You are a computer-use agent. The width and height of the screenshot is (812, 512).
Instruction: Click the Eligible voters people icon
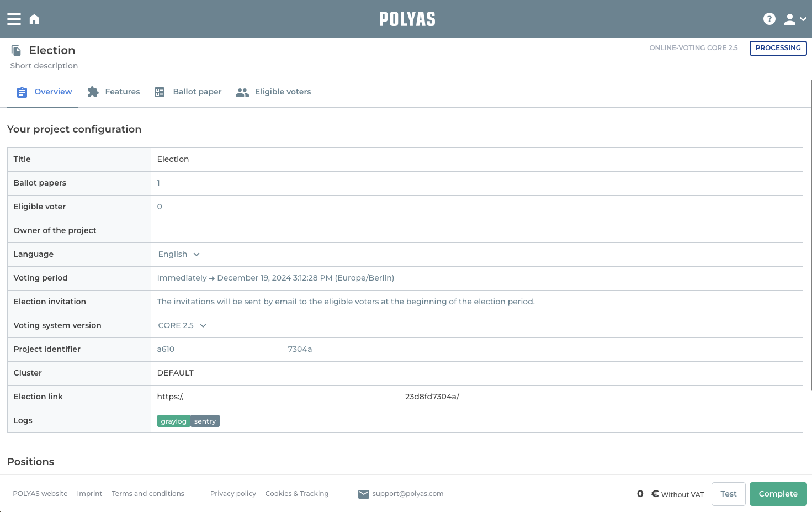[242, 92]
